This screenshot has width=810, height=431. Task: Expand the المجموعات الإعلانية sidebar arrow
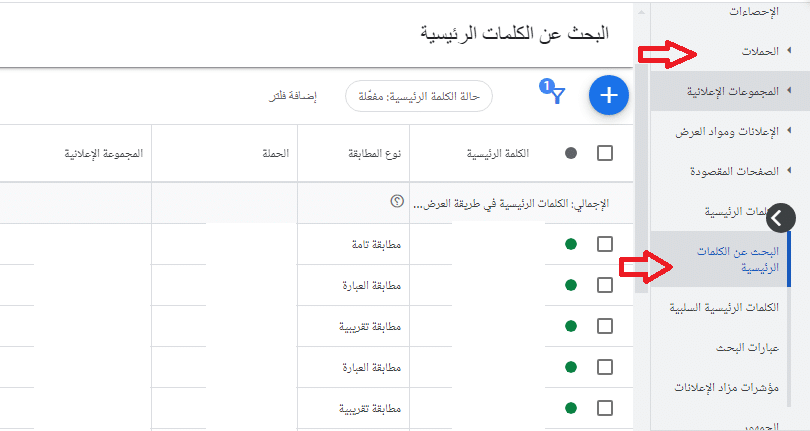coord(789,90)
